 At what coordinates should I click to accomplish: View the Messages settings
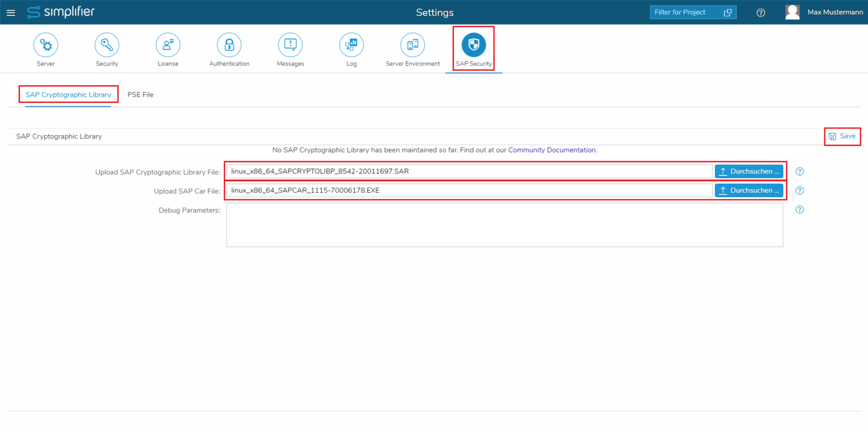290,49
